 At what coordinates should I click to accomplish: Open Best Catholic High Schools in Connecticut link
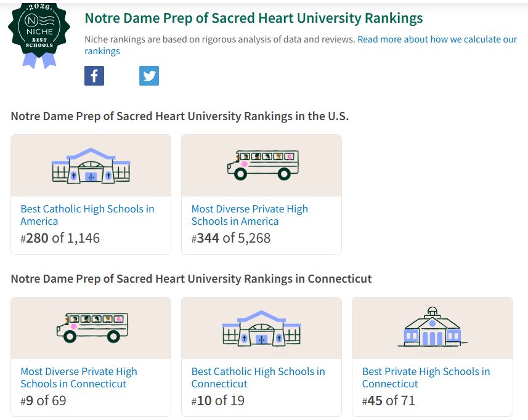[x=258, y=378]
